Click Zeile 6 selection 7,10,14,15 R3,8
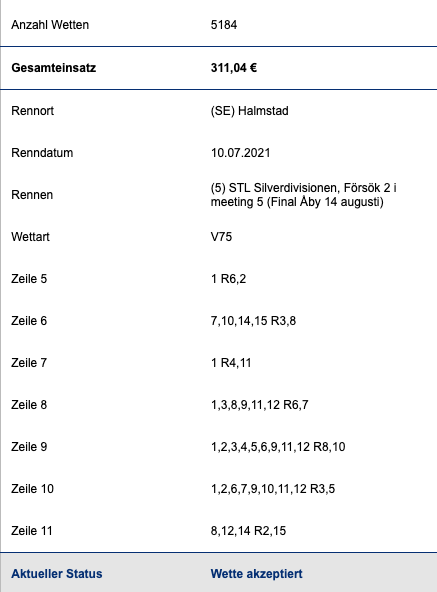This screenshot has height=592, width=437. pyautogui.click(x=253, y=321)
